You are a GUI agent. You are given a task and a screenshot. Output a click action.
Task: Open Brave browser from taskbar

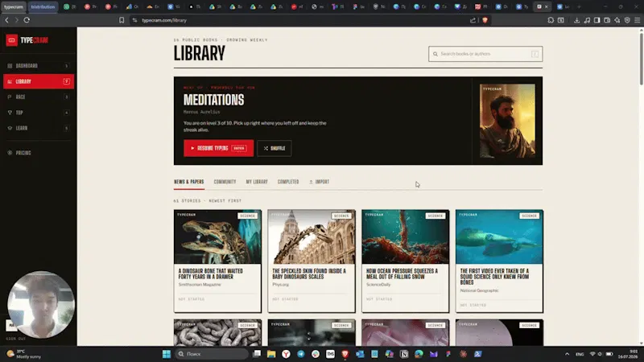click(x=345, y=354)
